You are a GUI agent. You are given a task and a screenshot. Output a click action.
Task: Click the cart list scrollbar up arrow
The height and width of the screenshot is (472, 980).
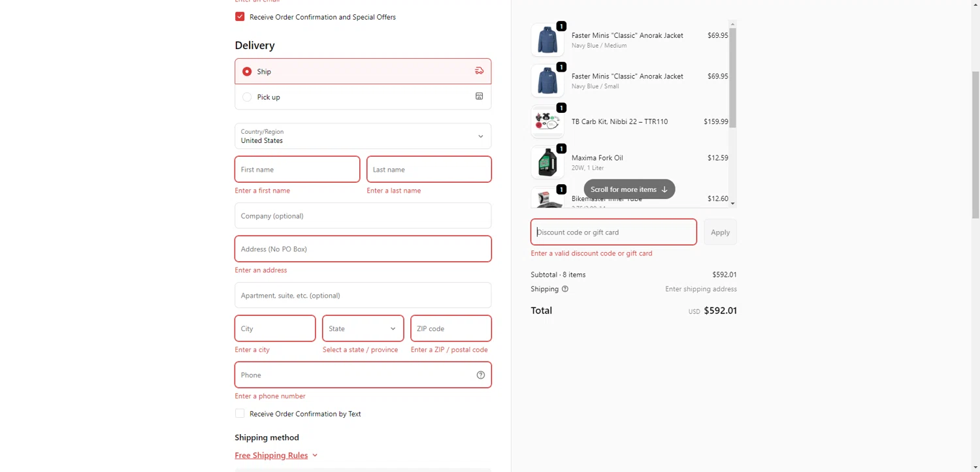coord(732,24)
